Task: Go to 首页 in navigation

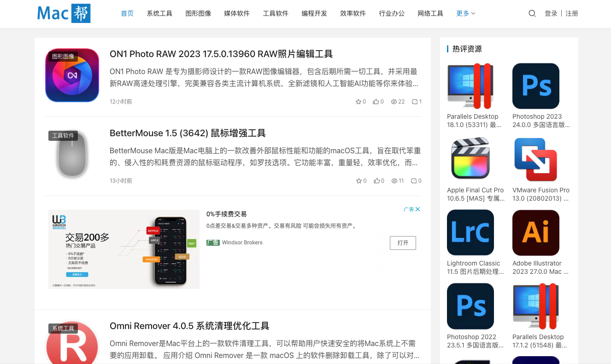Action: pos(127,13)
